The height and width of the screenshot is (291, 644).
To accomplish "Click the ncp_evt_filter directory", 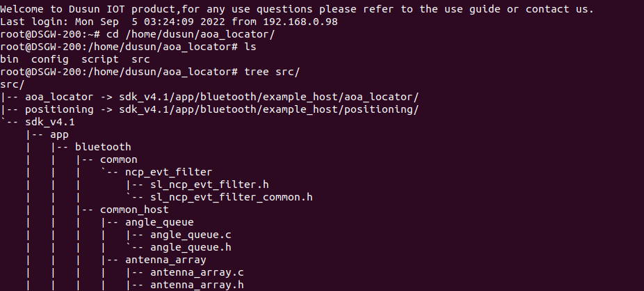I will [x=169, y=172].
